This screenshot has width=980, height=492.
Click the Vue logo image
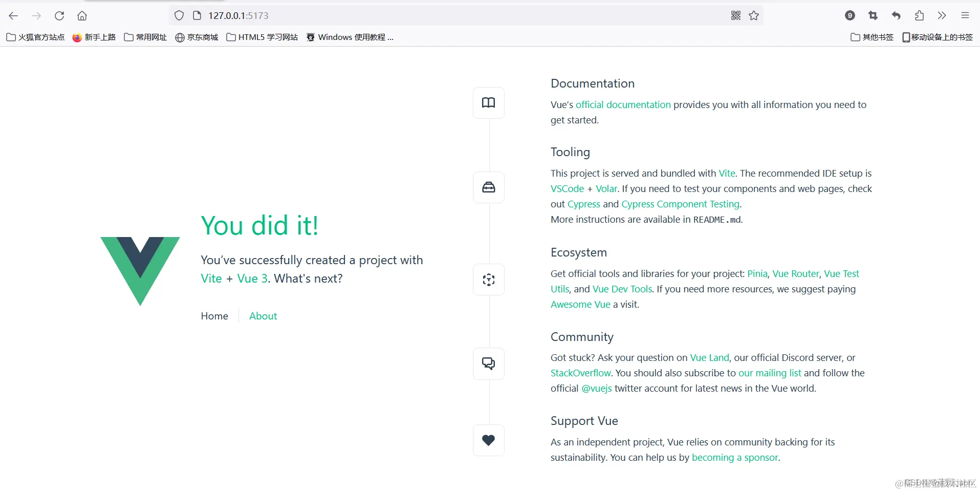point(140,271)
